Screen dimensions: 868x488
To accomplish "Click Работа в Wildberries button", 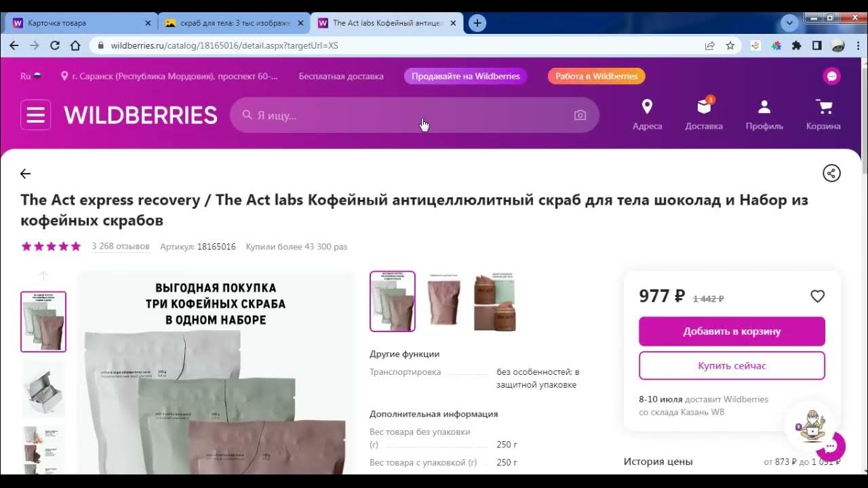I will click(x=596, y=76).
